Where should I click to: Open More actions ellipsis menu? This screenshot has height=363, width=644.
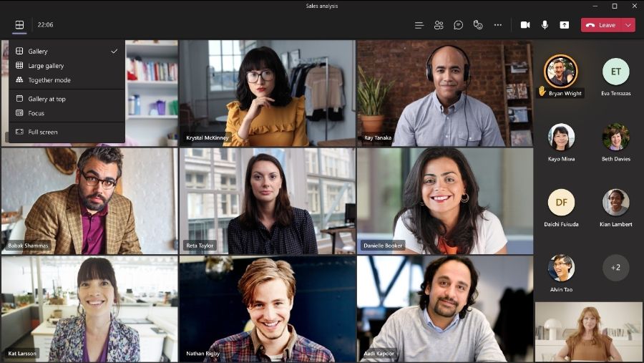click(498, 25)
